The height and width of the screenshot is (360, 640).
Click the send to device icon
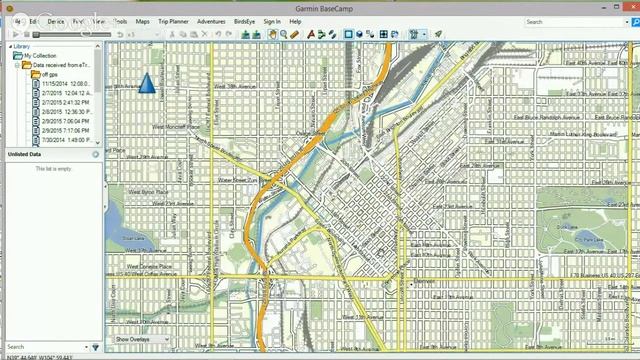[x=245, y=35]
